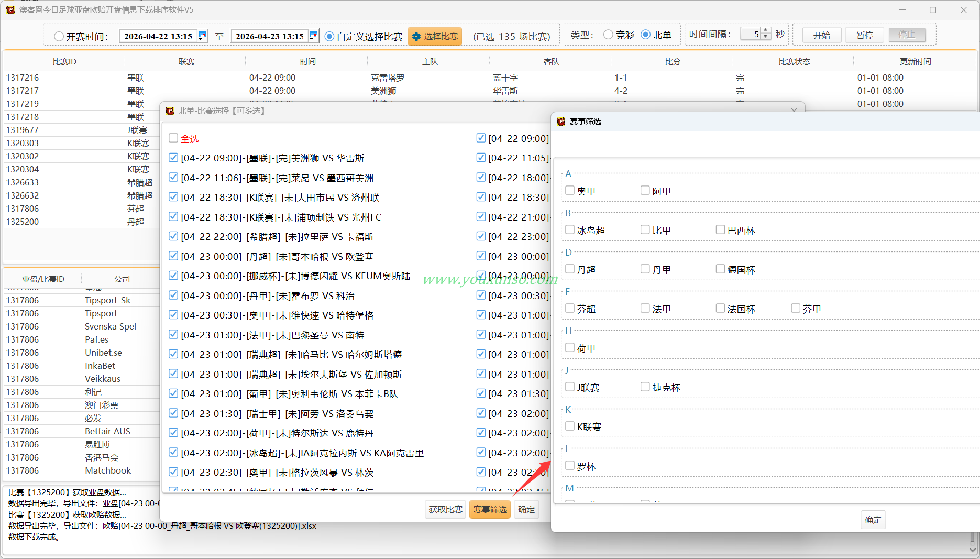Check the 阿甲 league filter
Image resolution: width=980 pixels, height=559 pixels.
645,191
